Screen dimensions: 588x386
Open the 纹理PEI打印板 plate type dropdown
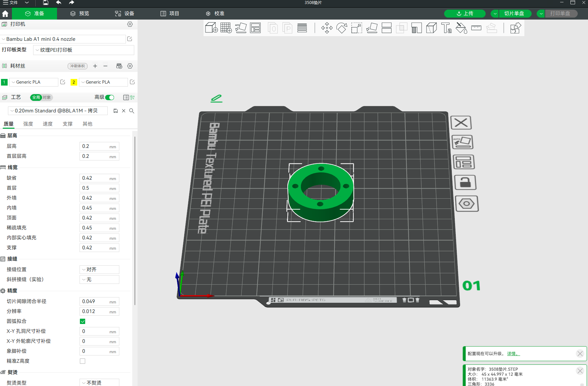pyautogui.click(x=84, y=50)
